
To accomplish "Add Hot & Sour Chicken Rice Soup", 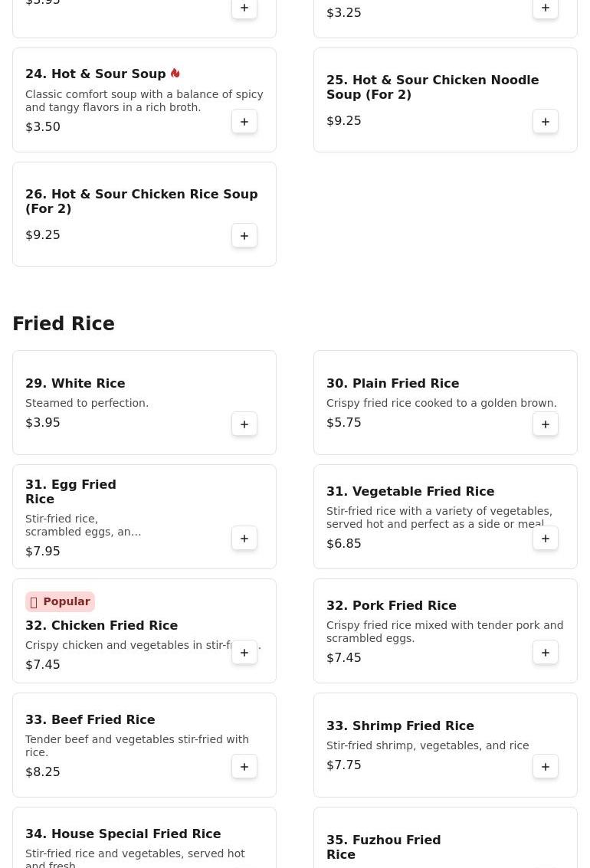I will pos(244,236).
